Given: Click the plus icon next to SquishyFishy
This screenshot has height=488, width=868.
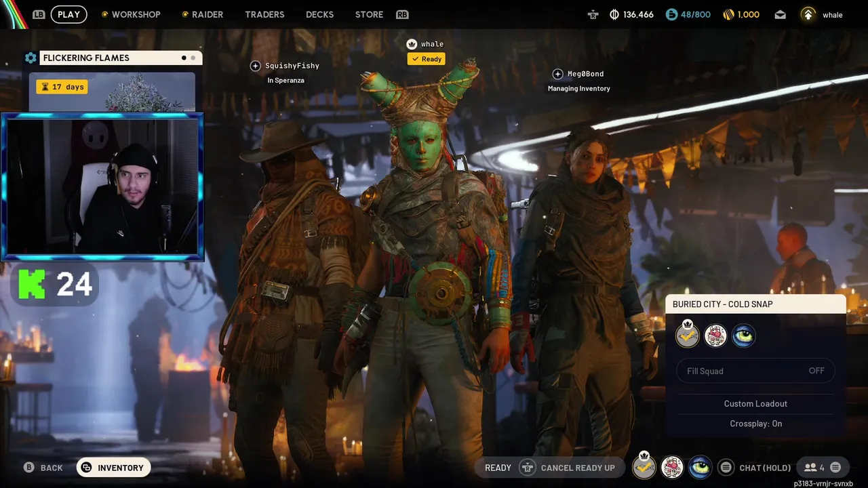Looking at the screenshot, I should click(x=255, y=66).
